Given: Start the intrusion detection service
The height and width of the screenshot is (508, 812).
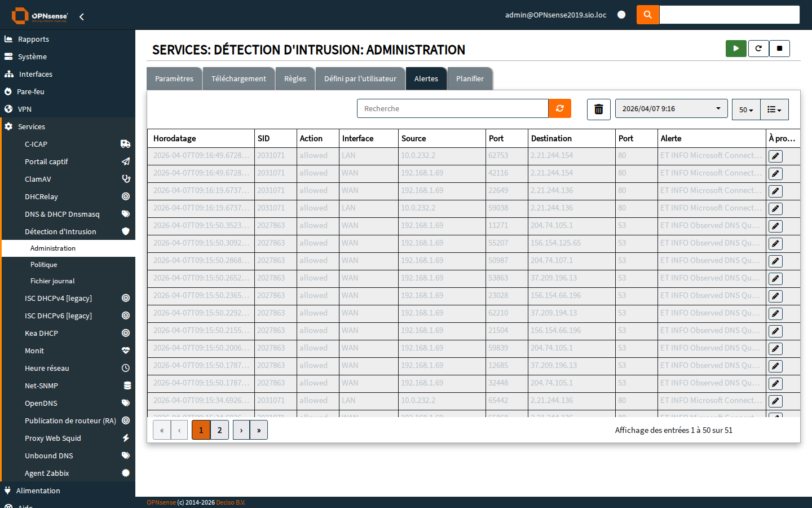Looking at the screenshot, I should point(736,49).
